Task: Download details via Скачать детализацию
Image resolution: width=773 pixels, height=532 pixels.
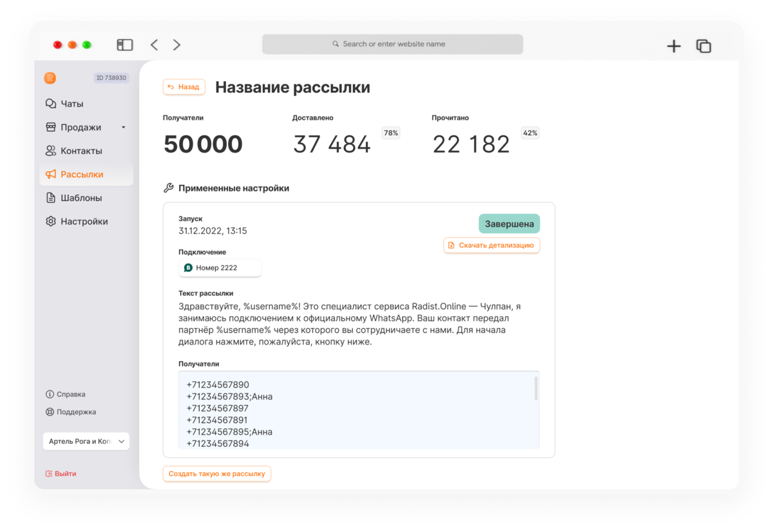Action: coord(491,245)
